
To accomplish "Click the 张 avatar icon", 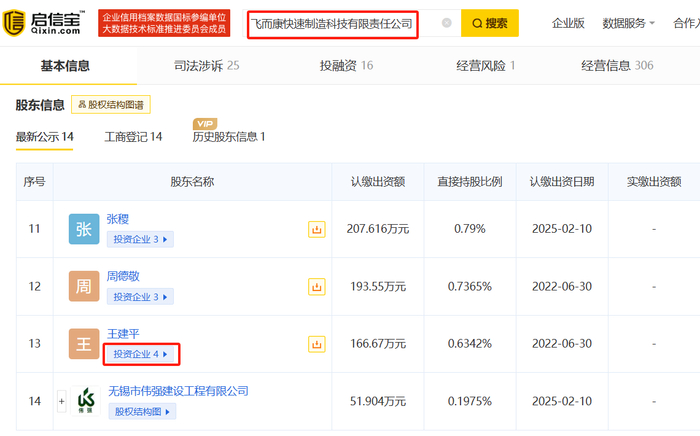I will pos(84,229).
